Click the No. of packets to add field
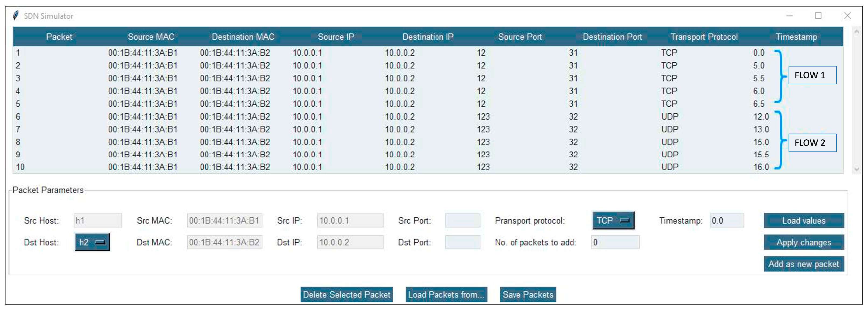The image size is (868, 311). (615, 242)
